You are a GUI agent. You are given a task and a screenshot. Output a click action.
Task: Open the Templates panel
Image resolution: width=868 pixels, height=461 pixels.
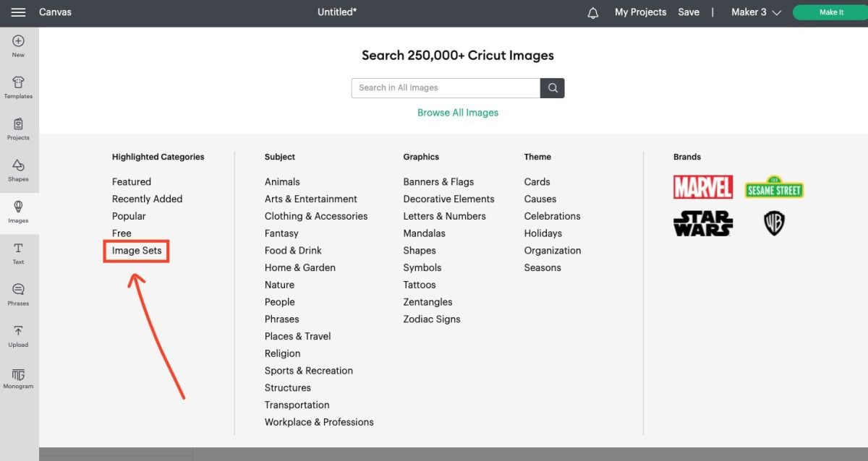point(18,87)
